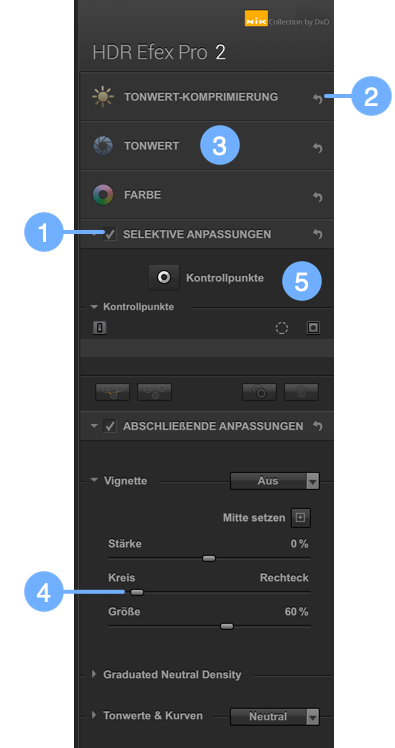
Task: Add a control point with Kontrollpunkte button
Action: point(164,278)
